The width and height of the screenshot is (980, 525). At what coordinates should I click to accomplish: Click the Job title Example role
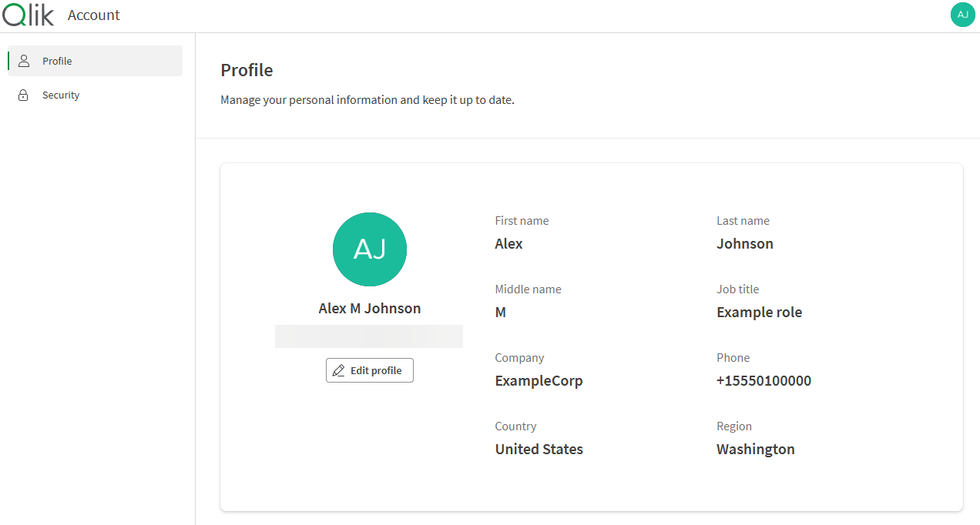tap(759, 312)
